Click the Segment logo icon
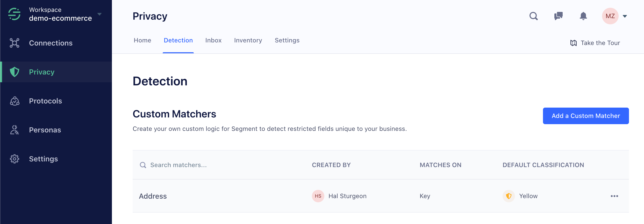644x224 pixels. (14, 14)
